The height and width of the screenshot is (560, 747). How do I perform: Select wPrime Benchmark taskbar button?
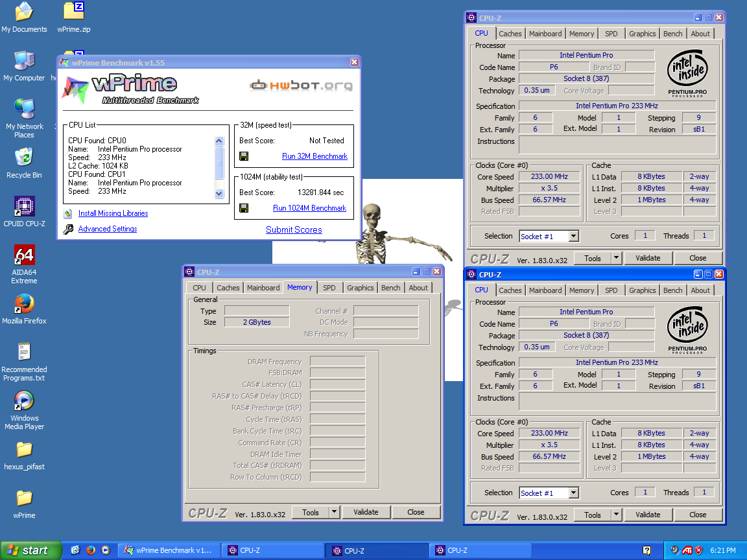coord(169,550)
